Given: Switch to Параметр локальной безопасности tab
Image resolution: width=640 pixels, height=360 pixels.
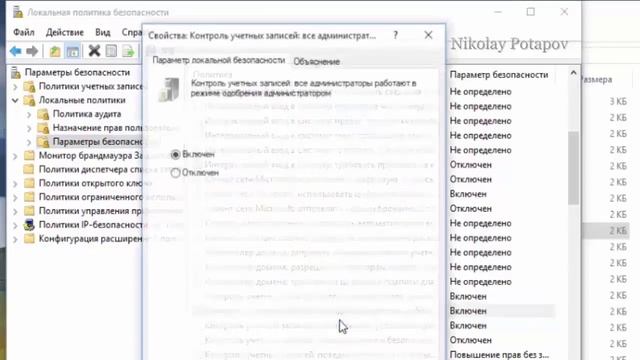Looking at the screenshot, I should pos(218,60).
